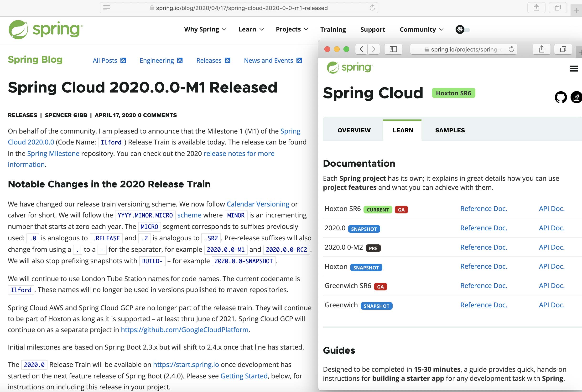This screenshot has height=392, width=582.
Task: Toggle Reader view icon in blog address bar
Action: tap(107, 8)
